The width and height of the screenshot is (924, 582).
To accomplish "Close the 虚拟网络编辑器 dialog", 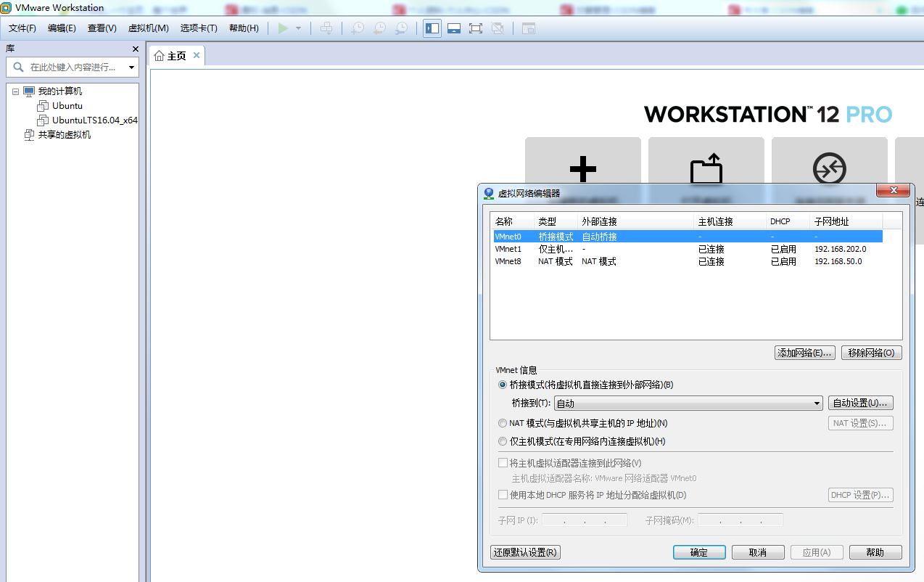I will click(893, 190).
